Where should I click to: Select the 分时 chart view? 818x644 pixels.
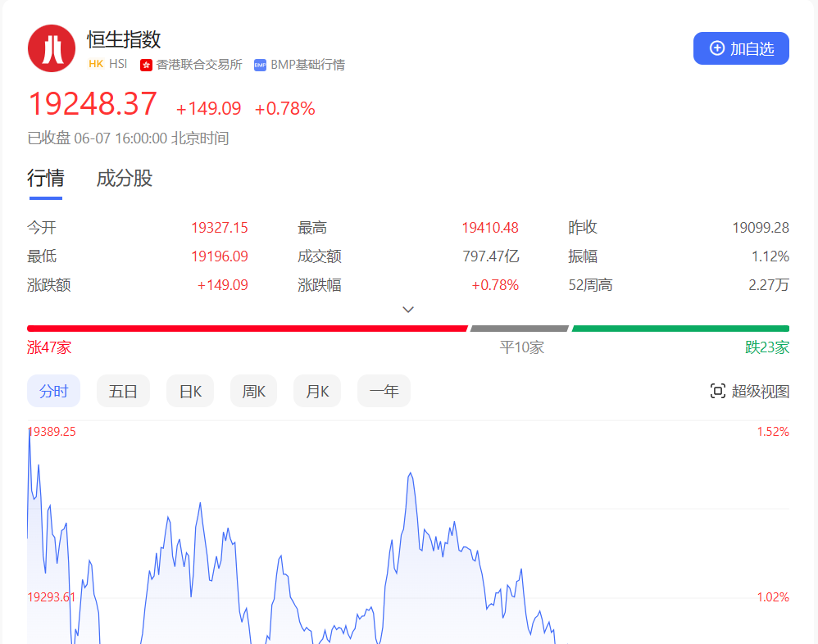[x=54, y=391]
